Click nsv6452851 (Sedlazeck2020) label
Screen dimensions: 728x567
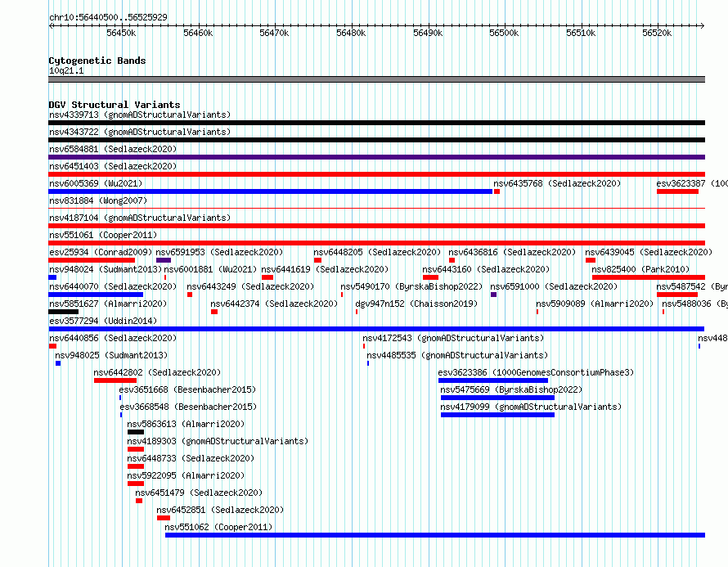(220, 510)
